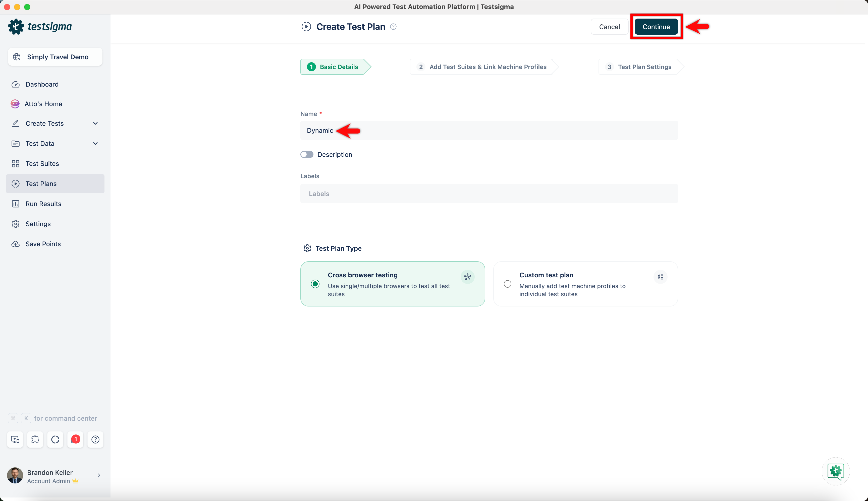Image resolution: width=868 pixels, height=501 pixels.
Task: Click the circular progress status icon
Action: tap(55, 440)
